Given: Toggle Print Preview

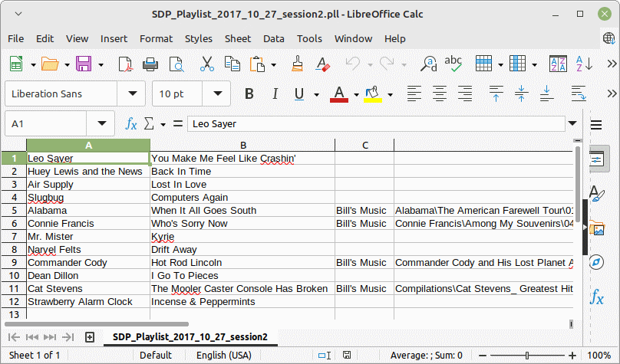Looking at the screenshot, I should point(176,64).
